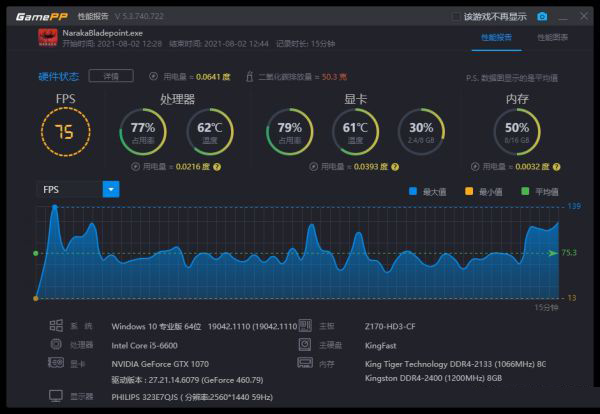Click the 0.0641 度 power value
The image size is (600, 414).
(x=213, y=77)
